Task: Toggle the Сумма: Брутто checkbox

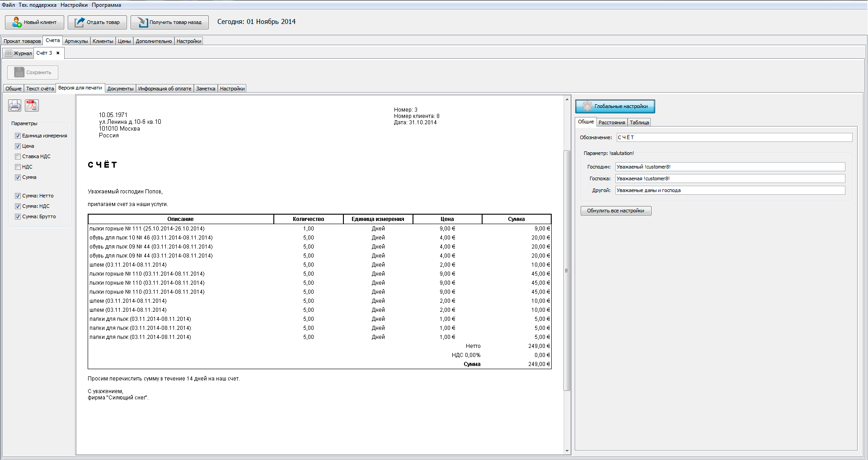Action: pos(18,216)
